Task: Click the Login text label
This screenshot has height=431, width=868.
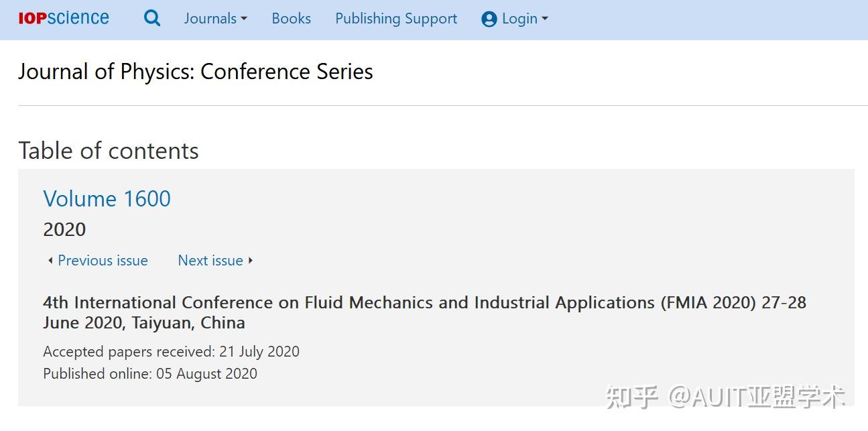Action: pyautogui.click(x=519, y=19)
